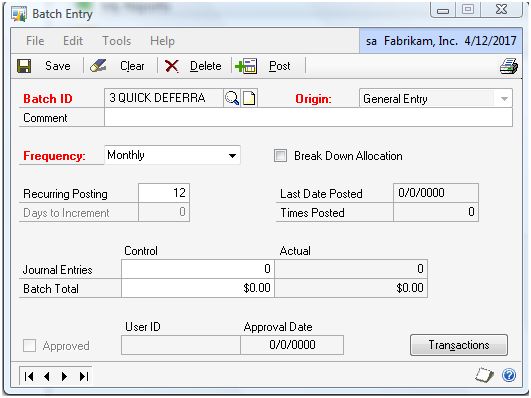The image size is (531, 398).
Task: Open the Help menu
Action: coord(163,41)
